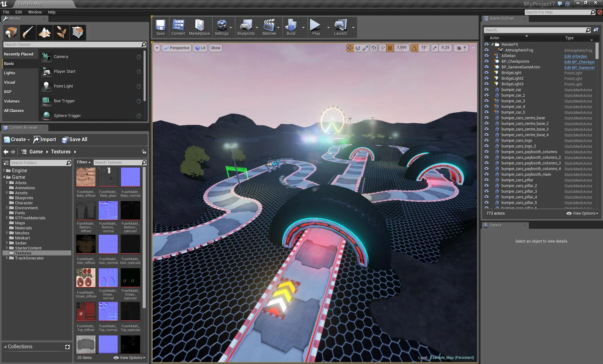Open the Perspective viewport dropdown
603x364 pixels.
(177, 48)
